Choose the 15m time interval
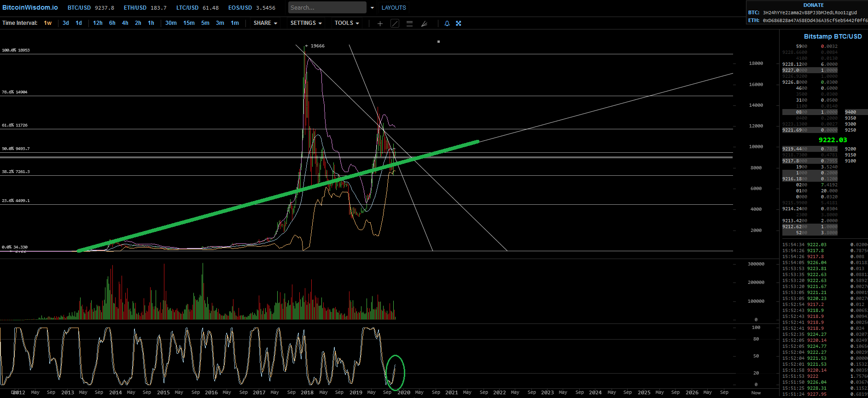Image resolution: width=868 pixels, height=398 pixels. click(x=189, y=23)
